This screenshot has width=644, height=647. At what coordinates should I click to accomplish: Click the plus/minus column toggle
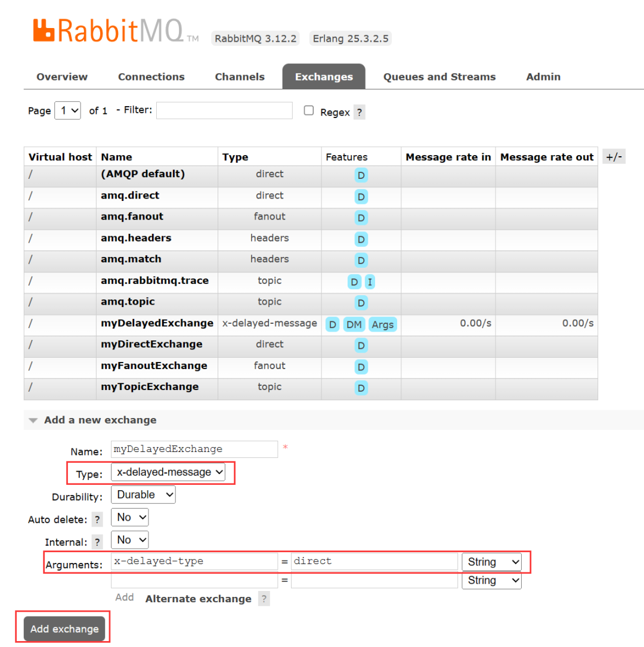pyautogui.click(x=614, y=157)
